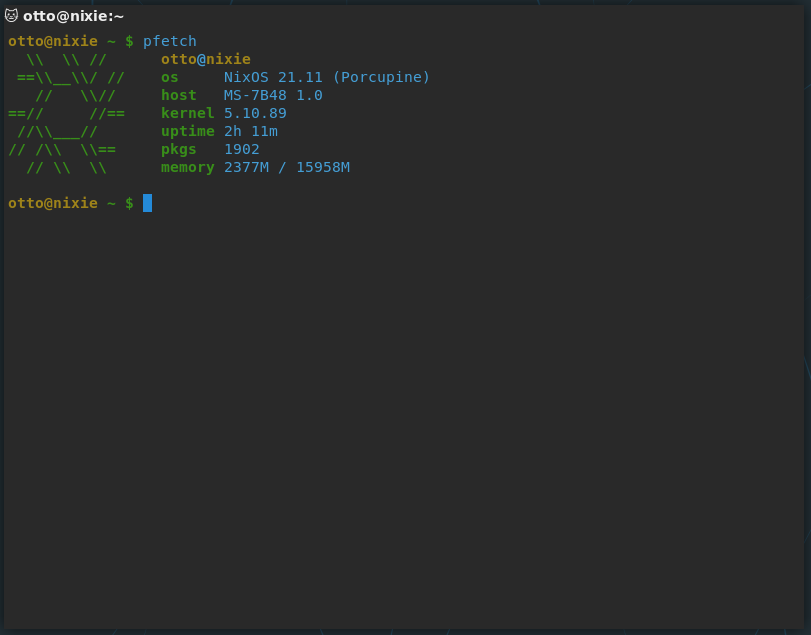Click the 'uptime' field label in pfetch output
Screen dimensions: 811x635
tap(187, 131)
